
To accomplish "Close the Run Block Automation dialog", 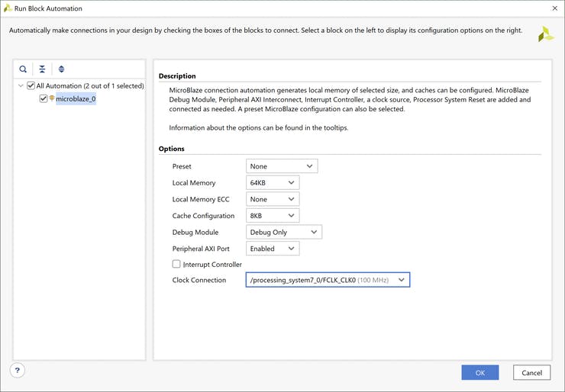I will pos(554,8).
